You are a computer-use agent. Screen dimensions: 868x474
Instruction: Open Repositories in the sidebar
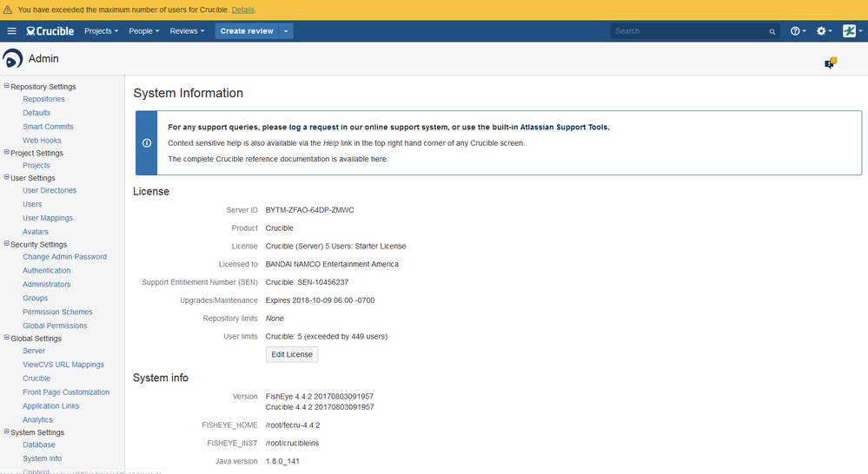point(43,99)
